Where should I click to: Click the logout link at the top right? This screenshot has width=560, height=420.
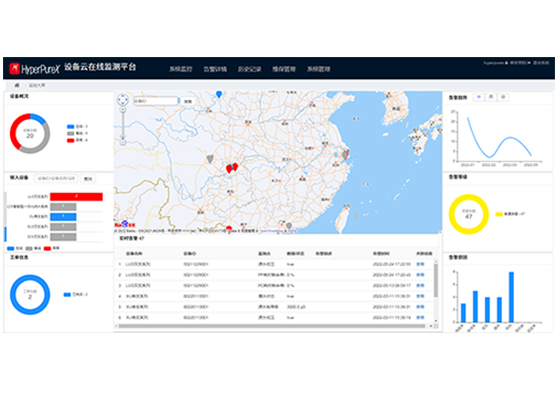coord(541,63)
